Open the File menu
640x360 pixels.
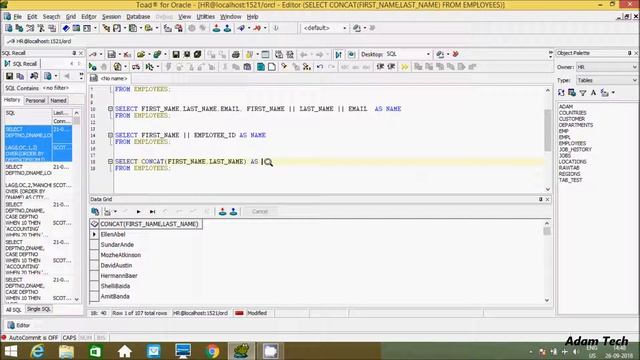point(18,17)
